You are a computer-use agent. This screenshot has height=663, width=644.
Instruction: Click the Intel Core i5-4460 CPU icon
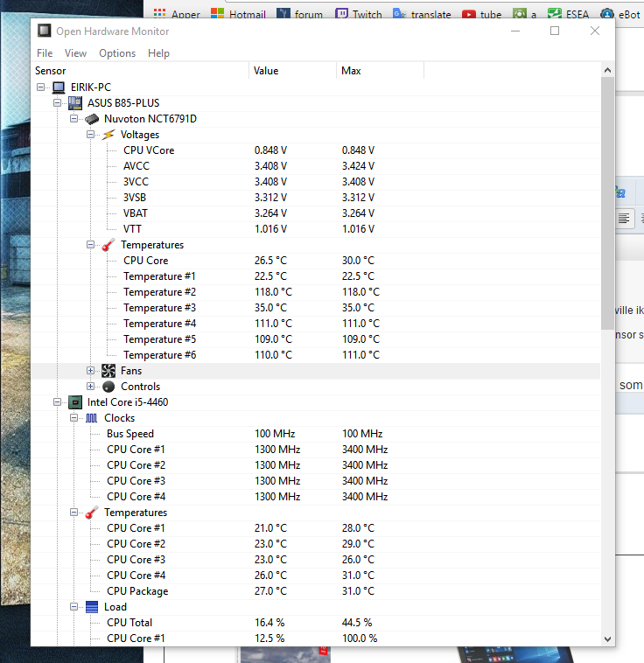point(75,402)
